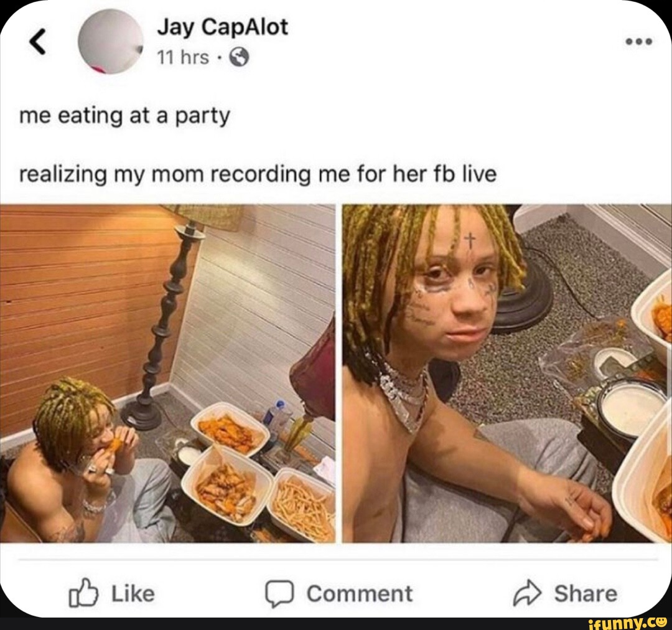Click the 11 hrs timestamp
Image resolution: width=672 pixels, height=630 pixels.
coord(183,57)
